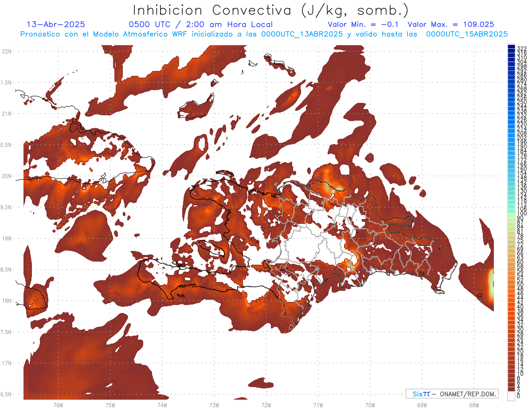Image resolution: width=532 pixels, height=411 pixels.
Task: Click the legend value '250'
Action: tap(522, 102)
